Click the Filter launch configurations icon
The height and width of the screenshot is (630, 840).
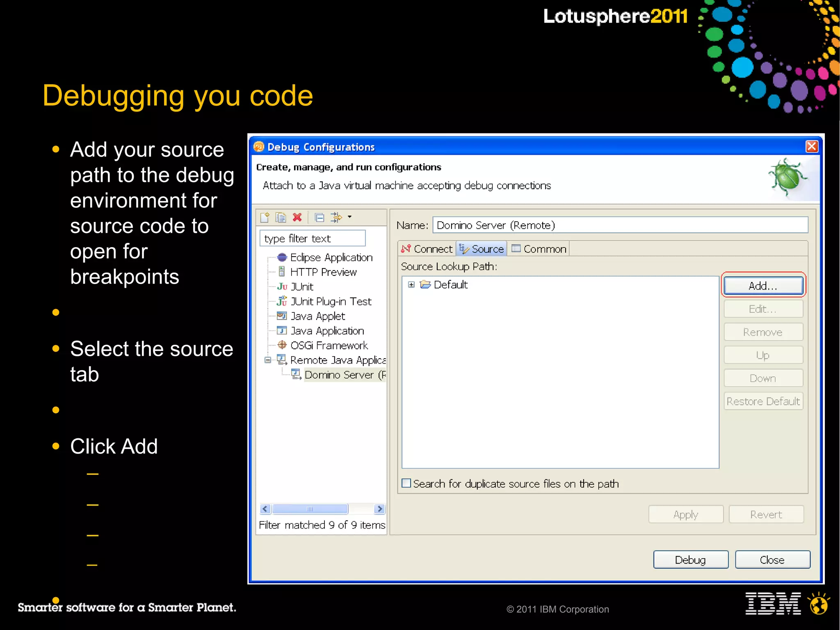[x=336, y=217]
